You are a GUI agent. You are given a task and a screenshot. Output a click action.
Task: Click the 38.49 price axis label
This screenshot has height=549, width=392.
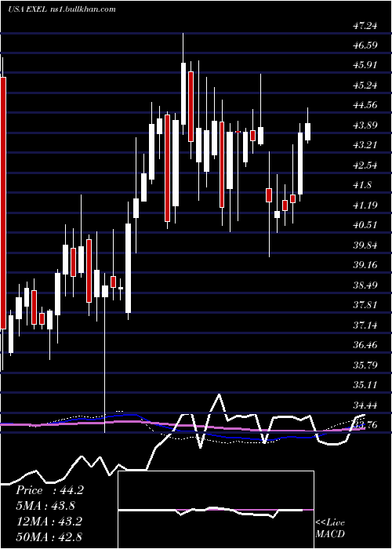point(365,285)
